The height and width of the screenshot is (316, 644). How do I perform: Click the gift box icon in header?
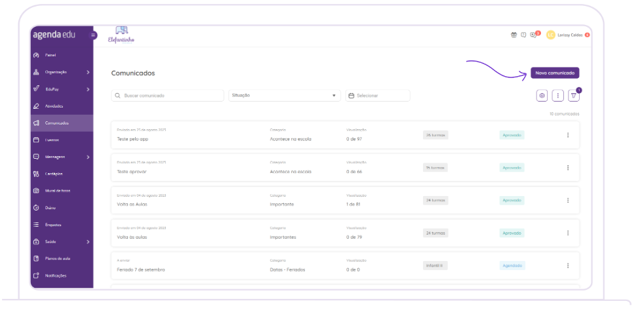[513, 35]
